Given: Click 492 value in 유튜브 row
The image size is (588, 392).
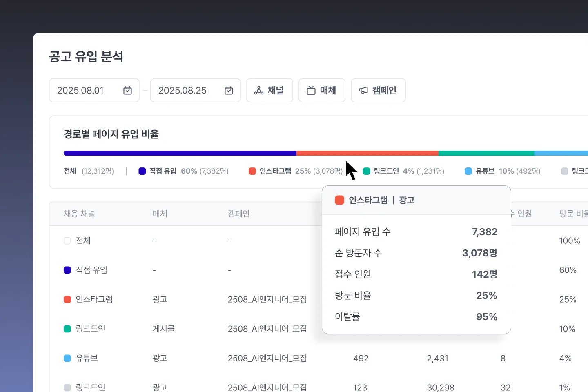Looking at the screenshot, I should [361, 358].
